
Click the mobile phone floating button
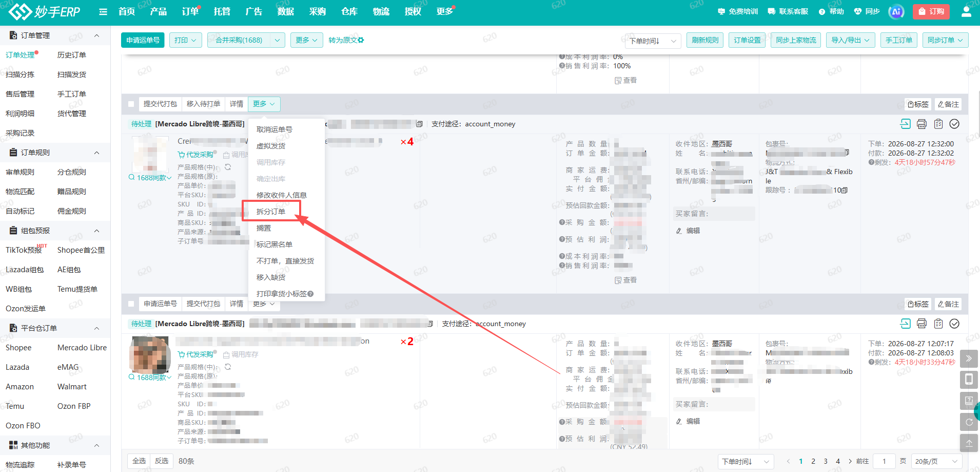point(969,380)
